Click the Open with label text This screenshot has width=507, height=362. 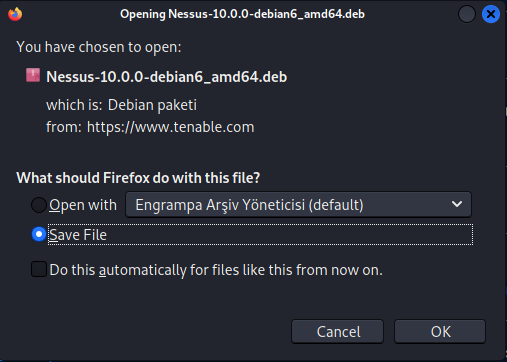tap(83, 205)
